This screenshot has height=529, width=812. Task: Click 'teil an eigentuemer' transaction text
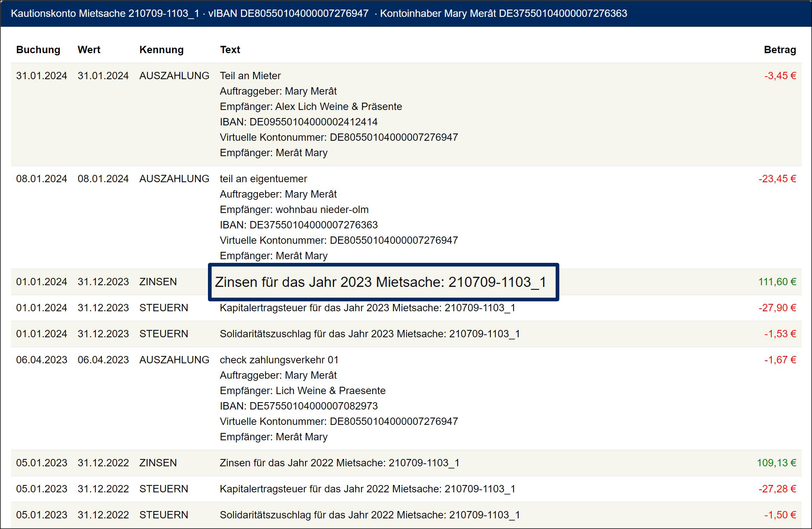263,179
